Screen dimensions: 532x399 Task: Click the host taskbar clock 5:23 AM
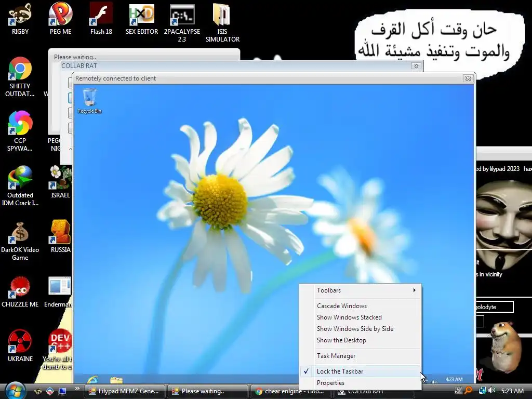tap(512, 391)
